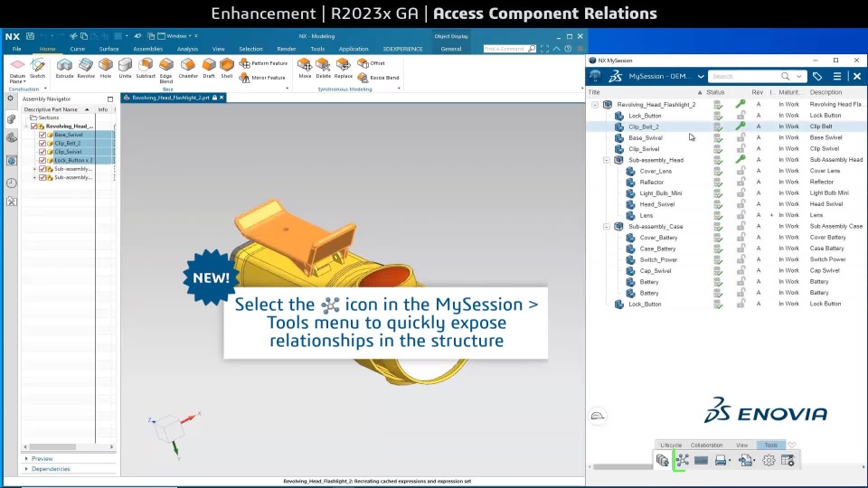Click the Resize Blend command
This screenshot has width=868, height=488.
point(378,78)
